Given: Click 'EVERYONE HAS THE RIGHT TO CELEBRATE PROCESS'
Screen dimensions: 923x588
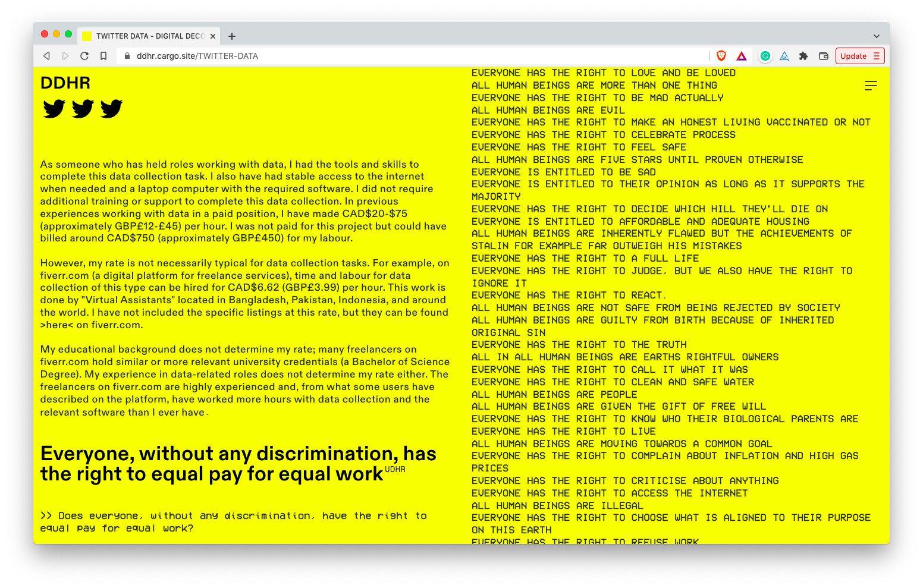Looking at the screenshot, I should 604,135.
